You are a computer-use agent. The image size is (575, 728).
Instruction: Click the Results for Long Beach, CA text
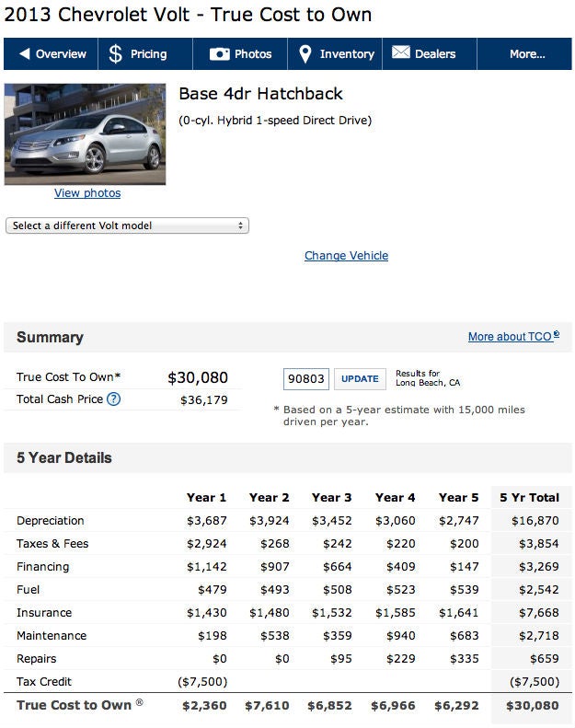tap(428, 378)
